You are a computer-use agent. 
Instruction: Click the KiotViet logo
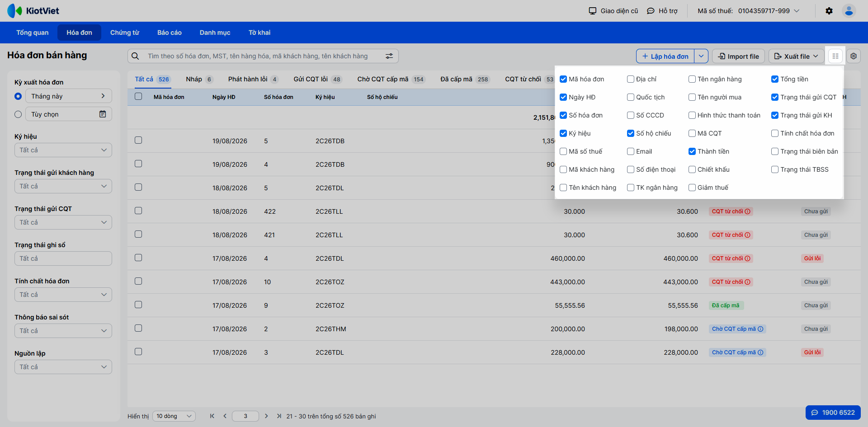(x=33, y=11)
